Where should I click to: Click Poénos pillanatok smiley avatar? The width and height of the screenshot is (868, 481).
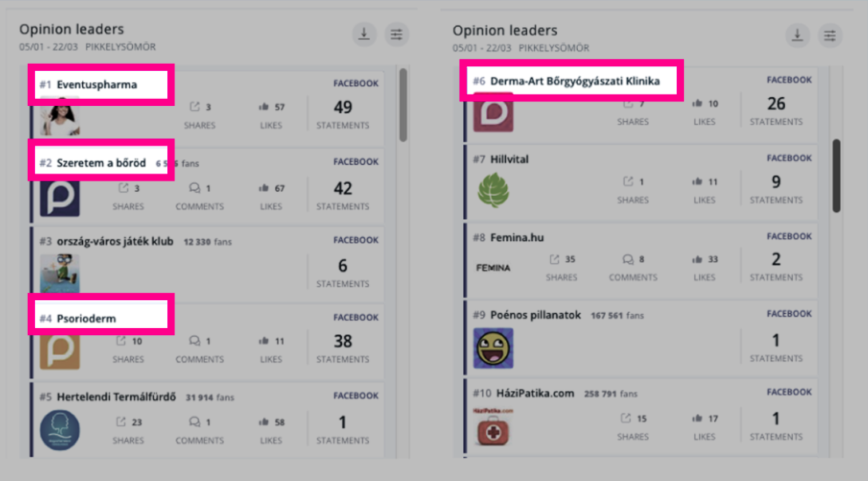point(493,348)
